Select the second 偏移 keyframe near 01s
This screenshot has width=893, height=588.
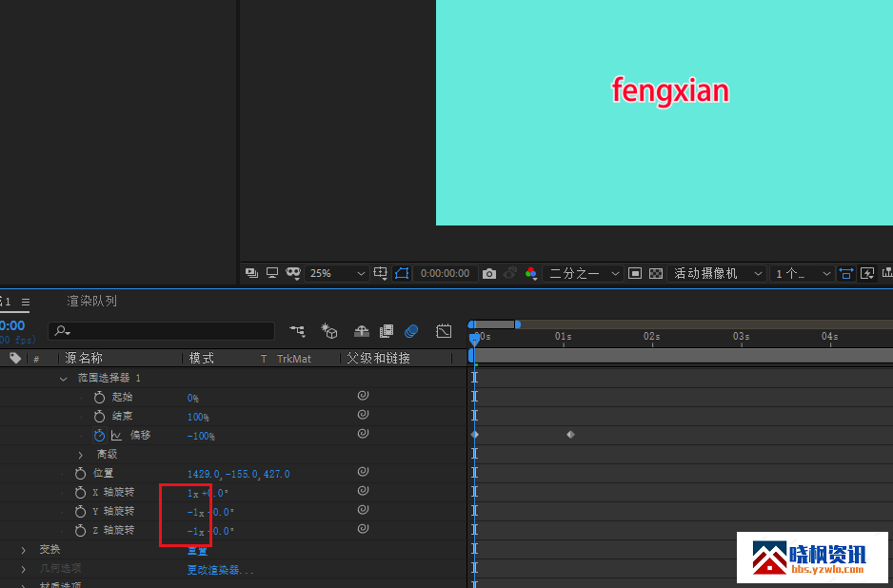570,434
